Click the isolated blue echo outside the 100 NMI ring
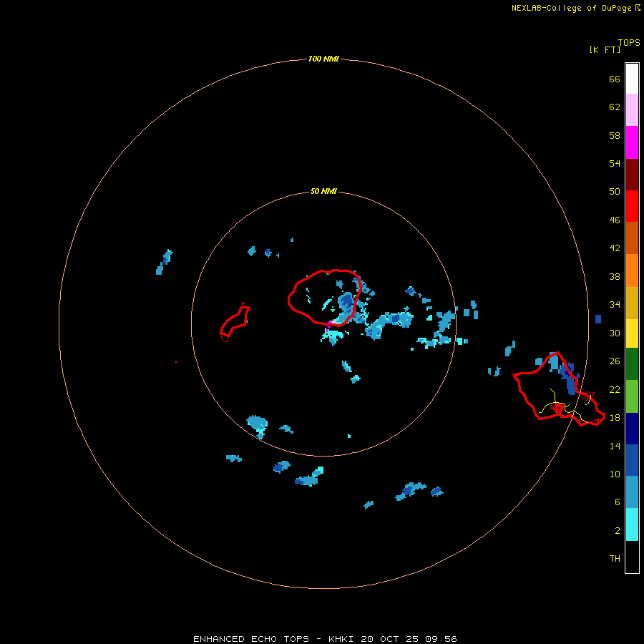The width and height of the screenshot is (644, 644). (598, 318)
